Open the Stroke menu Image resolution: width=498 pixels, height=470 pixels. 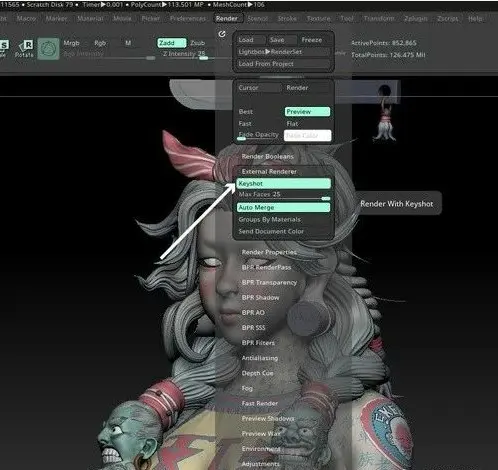click(x=287, y=19)
